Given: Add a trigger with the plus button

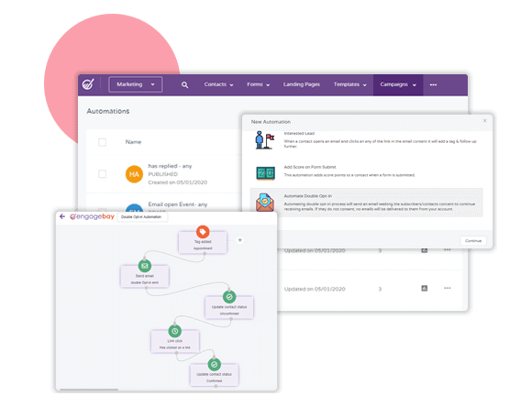Looking at the screenshot, I should tap(240, 240).
